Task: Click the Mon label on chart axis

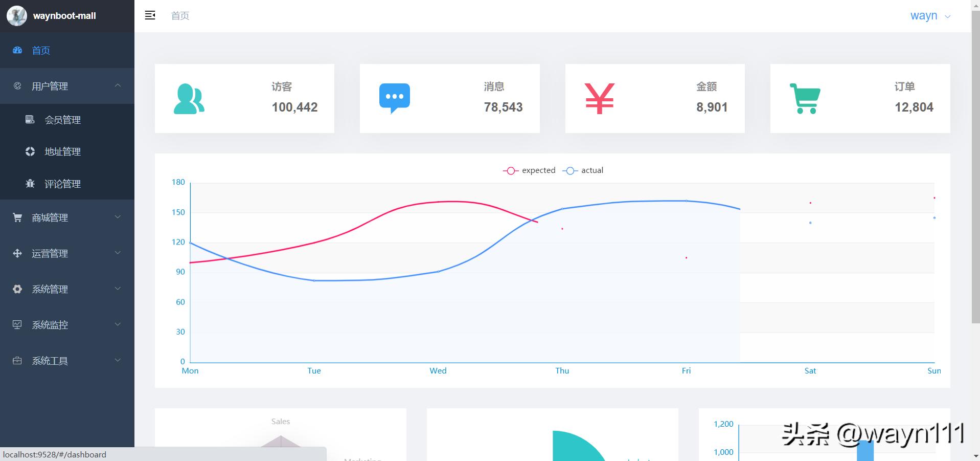Action: coord(190,371)
